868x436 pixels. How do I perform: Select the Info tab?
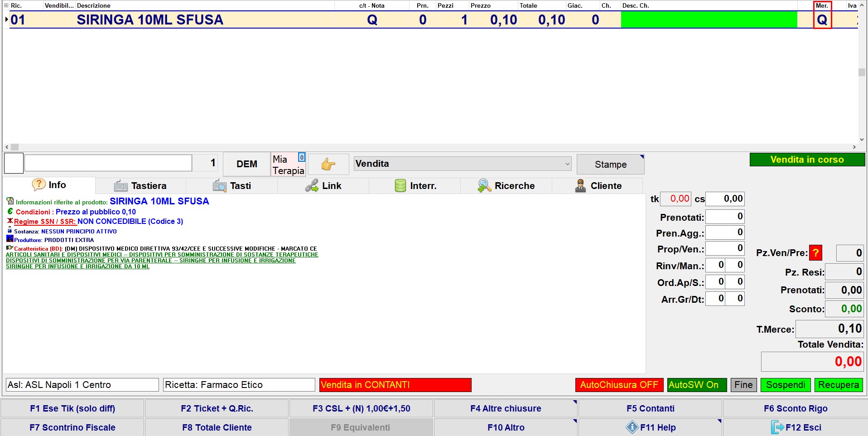tap(49, 185)
